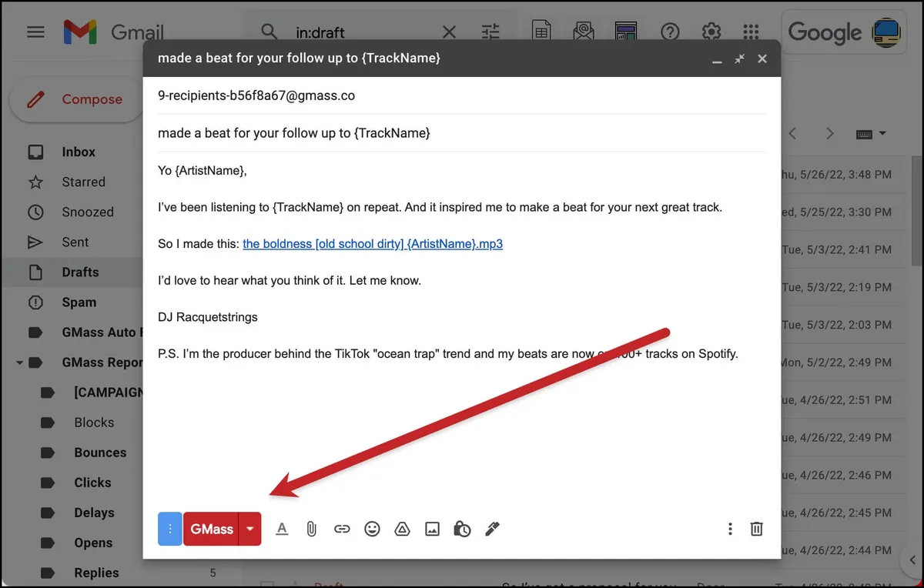Show text formatting options

282,529
